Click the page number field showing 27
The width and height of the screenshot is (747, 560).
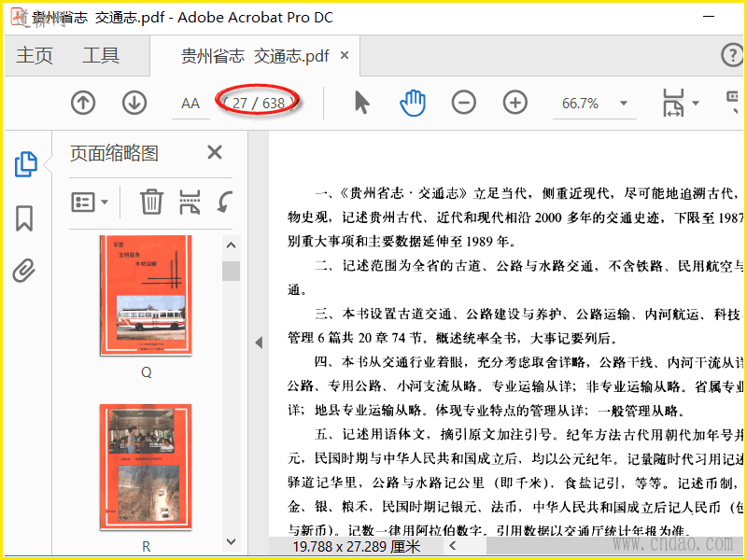240,103
